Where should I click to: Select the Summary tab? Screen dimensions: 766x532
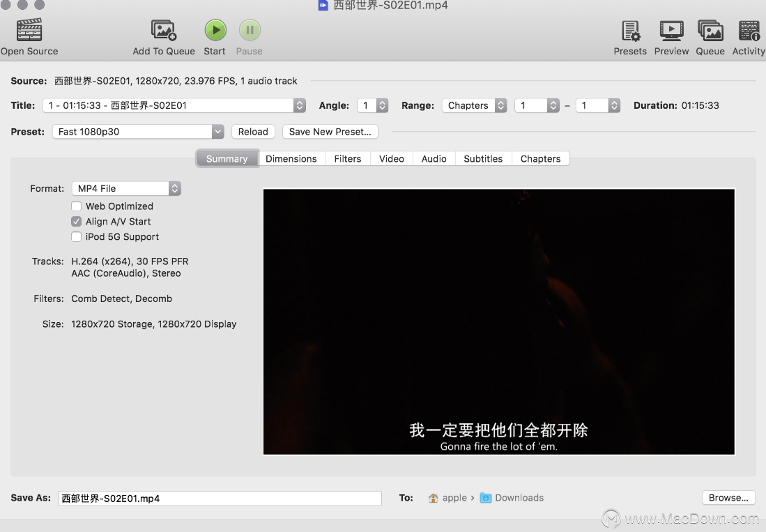[x=227, y=159]
